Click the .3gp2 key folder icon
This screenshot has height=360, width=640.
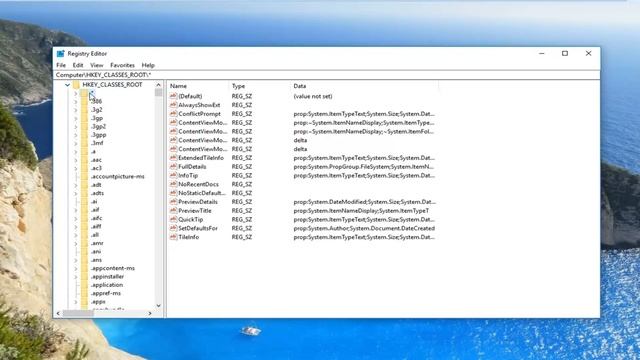[84, 127]
